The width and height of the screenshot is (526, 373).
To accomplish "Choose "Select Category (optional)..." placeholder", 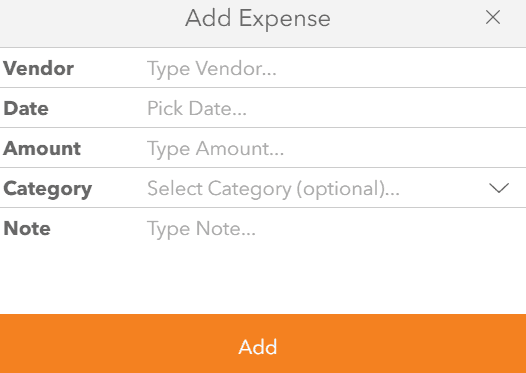I will click(x=273, y=189).
